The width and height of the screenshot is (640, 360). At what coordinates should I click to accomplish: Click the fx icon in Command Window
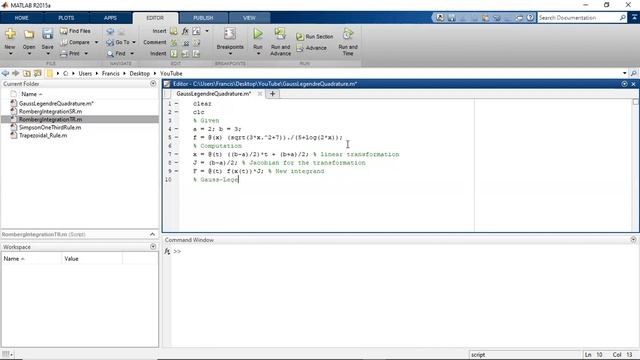pyautogui.click(x=167, y=251)
